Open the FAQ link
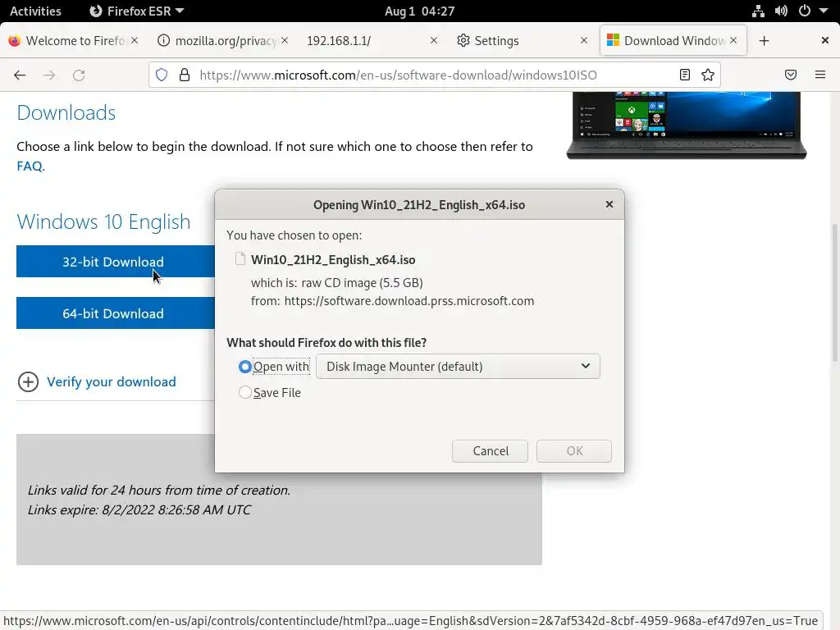This screenshot has height=630, width=840. click(30, 166)
